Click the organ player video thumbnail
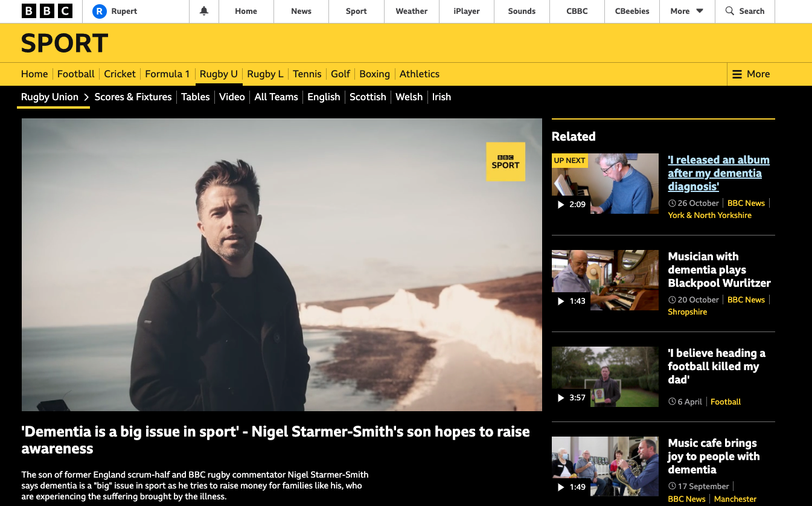This screenshot has height=506, width=812. click(605, 280)
